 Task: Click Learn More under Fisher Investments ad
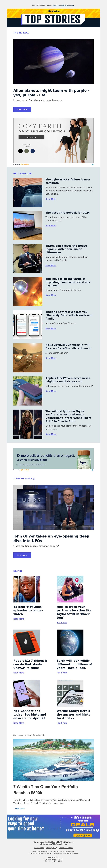pos(19,808)
